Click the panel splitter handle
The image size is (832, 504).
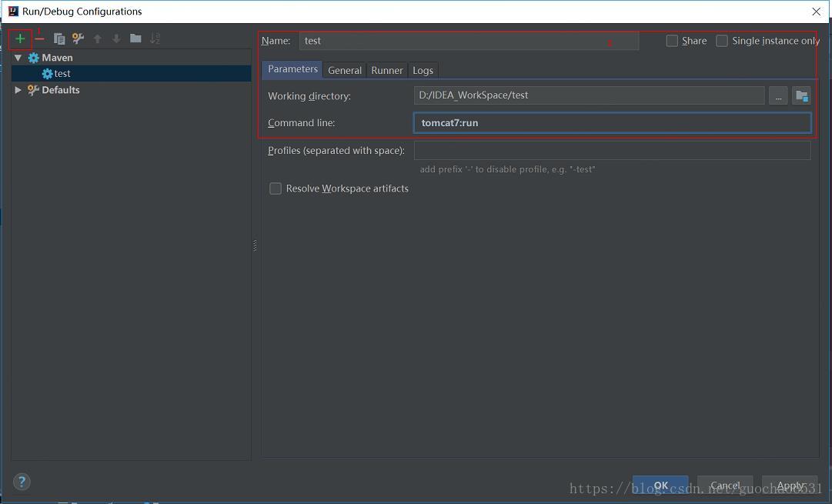[255, 245]
